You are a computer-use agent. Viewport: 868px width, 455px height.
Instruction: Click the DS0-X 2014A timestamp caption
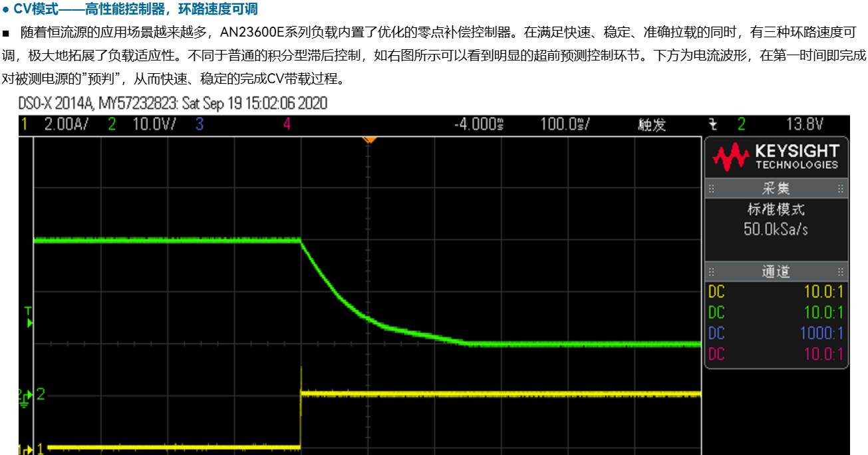(174, 104)
